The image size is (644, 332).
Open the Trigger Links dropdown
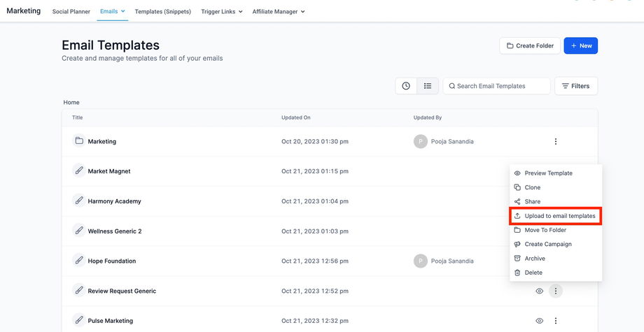pos(222,11)
